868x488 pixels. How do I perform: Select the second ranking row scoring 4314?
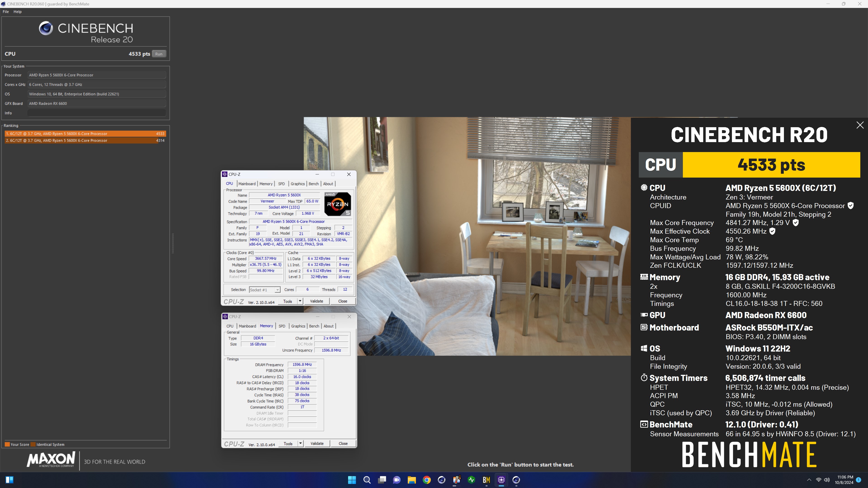coord(85,141)
